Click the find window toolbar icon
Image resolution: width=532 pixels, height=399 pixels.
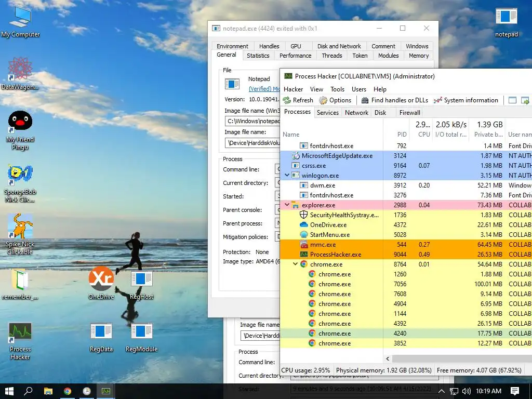coord(512,100)
